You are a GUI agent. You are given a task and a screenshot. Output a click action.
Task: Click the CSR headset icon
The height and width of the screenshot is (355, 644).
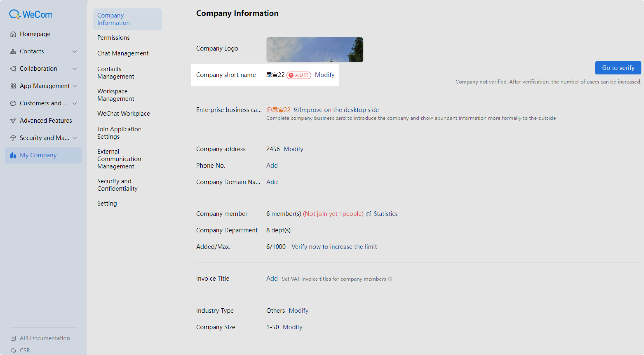(13, 351)
